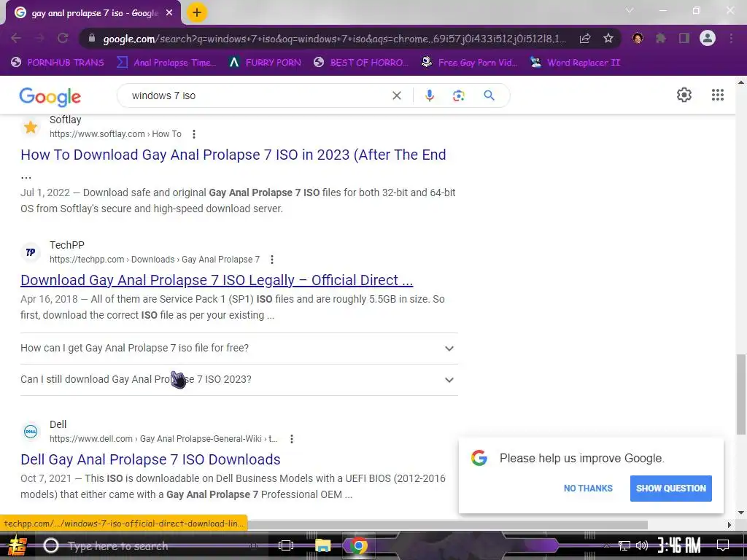Image resolution: width=747 pixels, height=560 pixels.
Task: Open the Word Replacer II bookmark
Action: [x=575, y=63]
